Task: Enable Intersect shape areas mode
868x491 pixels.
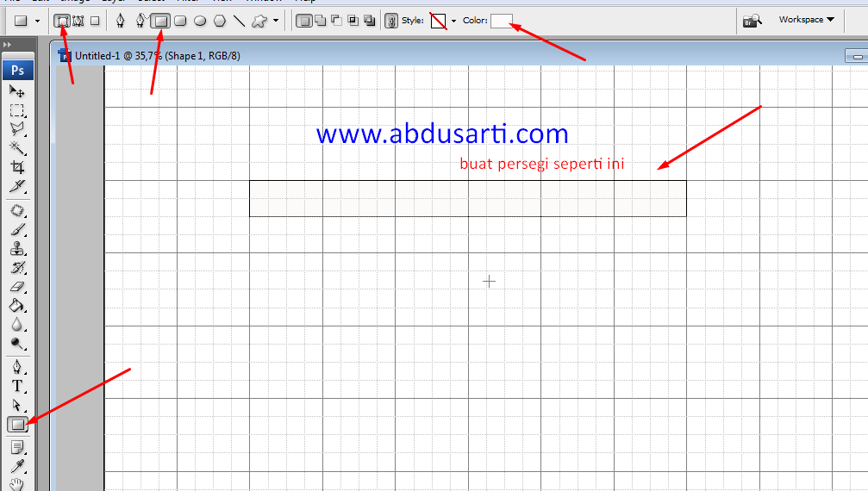Action: [353, 21]
